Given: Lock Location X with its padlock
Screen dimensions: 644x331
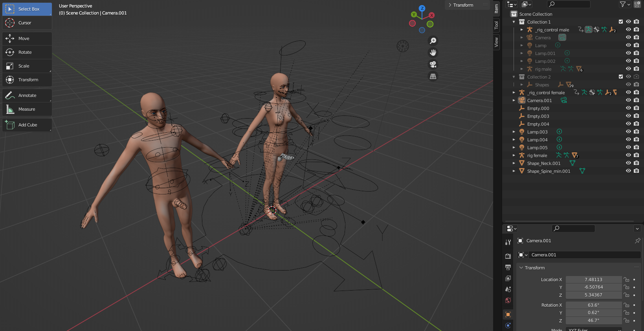Looking at the screenshot, I should pos(626,280).
